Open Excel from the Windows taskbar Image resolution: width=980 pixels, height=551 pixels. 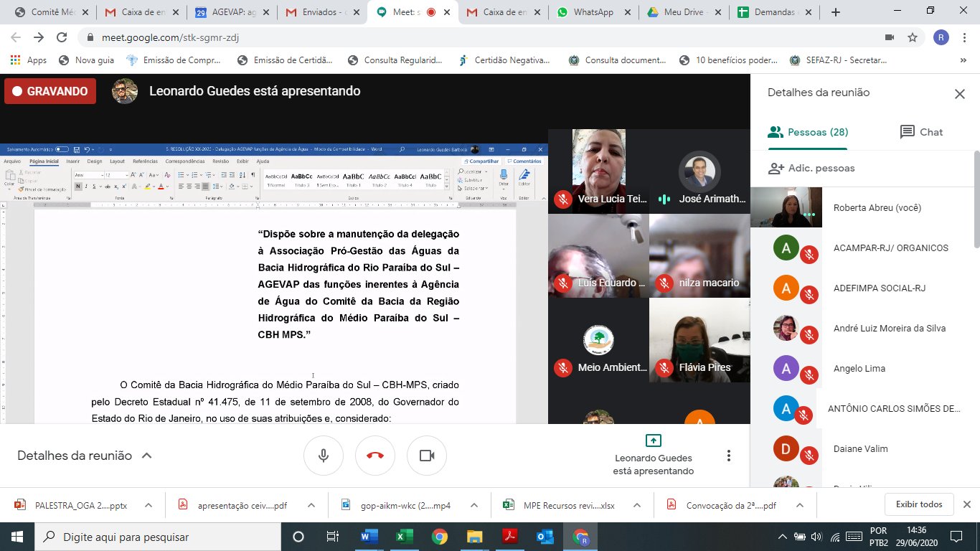(x=404, y=537)
